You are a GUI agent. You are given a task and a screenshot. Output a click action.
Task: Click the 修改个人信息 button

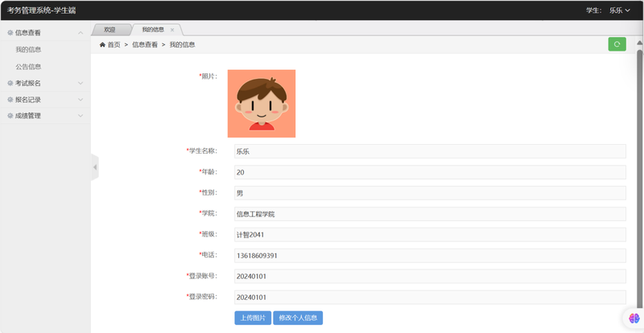tap(298, 318)
